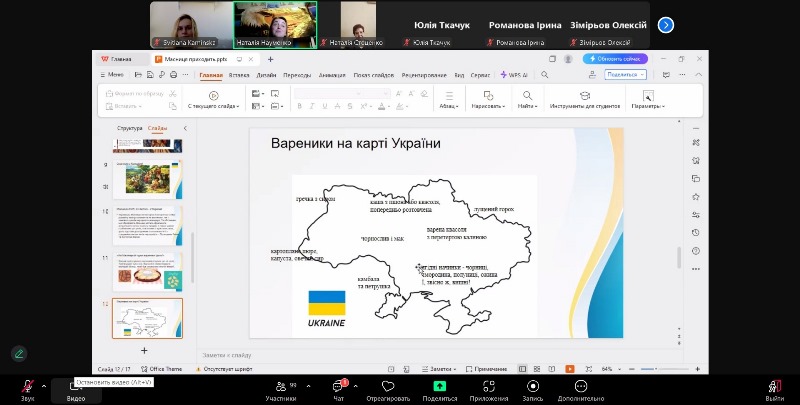Viewport: 800px width, 405px height.
Task: Open the Анимация ribbon tab
Action: click(331, 75)
